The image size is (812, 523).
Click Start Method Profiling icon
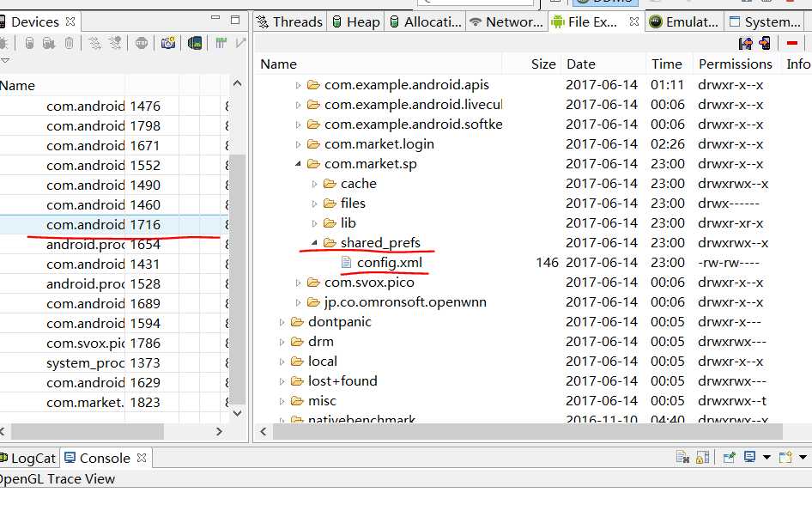115,43
